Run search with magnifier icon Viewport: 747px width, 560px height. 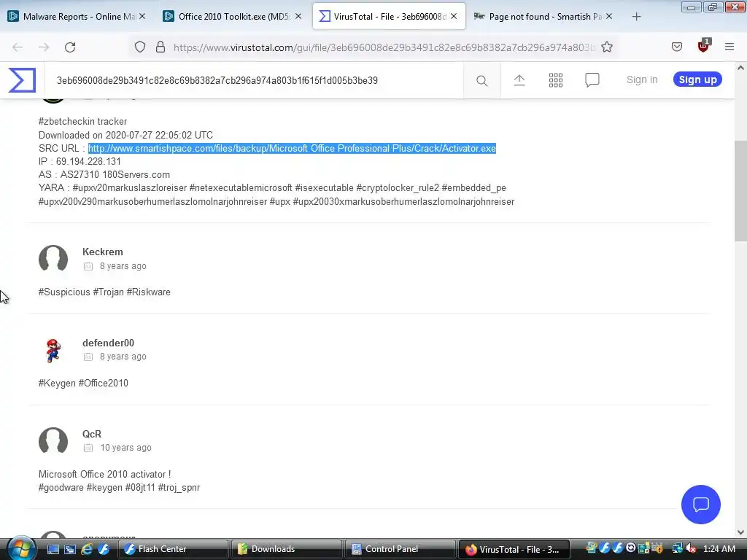pos(481,80)
